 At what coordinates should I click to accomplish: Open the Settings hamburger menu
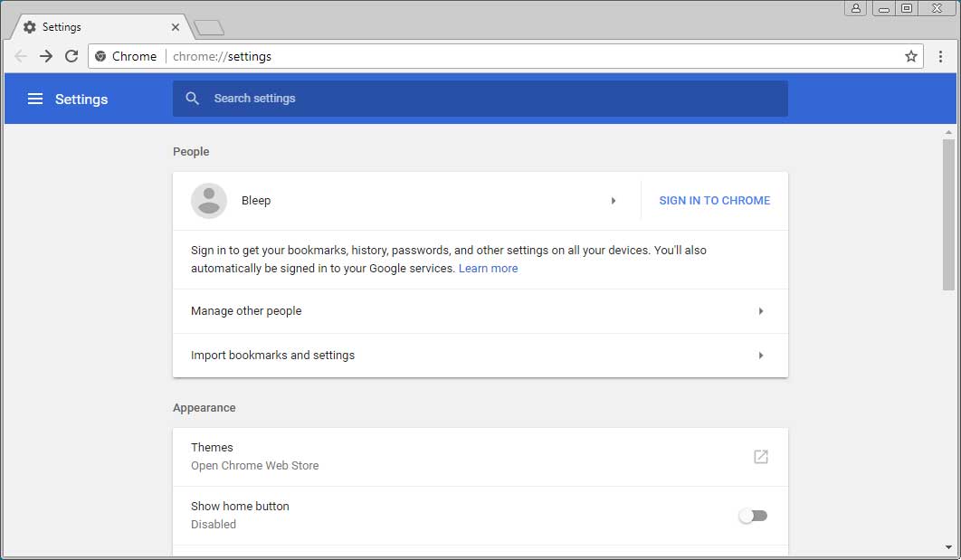tap(35, 99)
